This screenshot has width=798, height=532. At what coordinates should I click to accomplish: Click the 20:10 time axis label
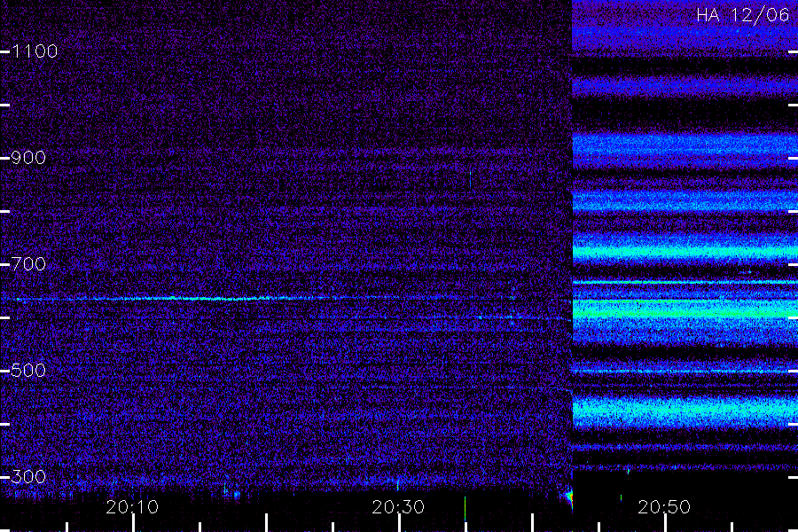(x=132, y=507)
